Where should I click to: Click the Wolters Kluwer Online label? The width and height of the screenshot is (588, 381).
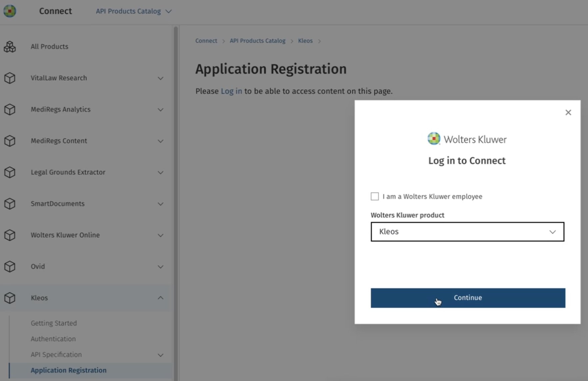[65, 235]
